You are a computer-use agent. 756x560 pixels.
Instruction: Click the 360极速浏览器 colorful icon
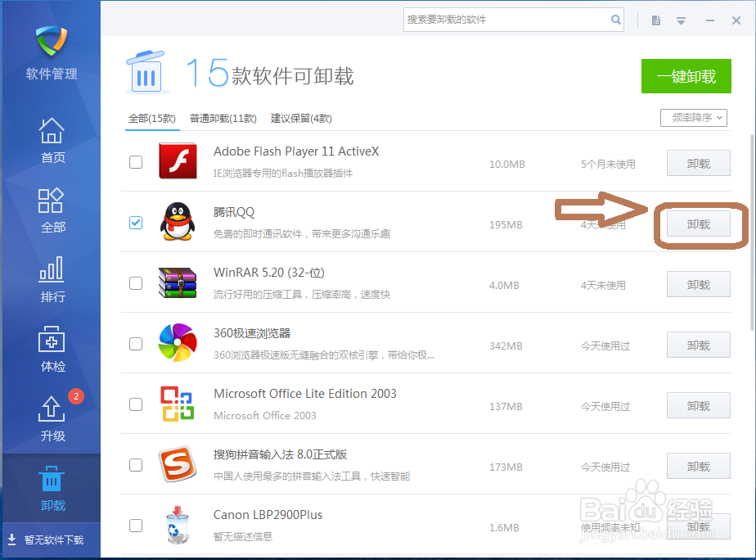(x=178, y=342)
